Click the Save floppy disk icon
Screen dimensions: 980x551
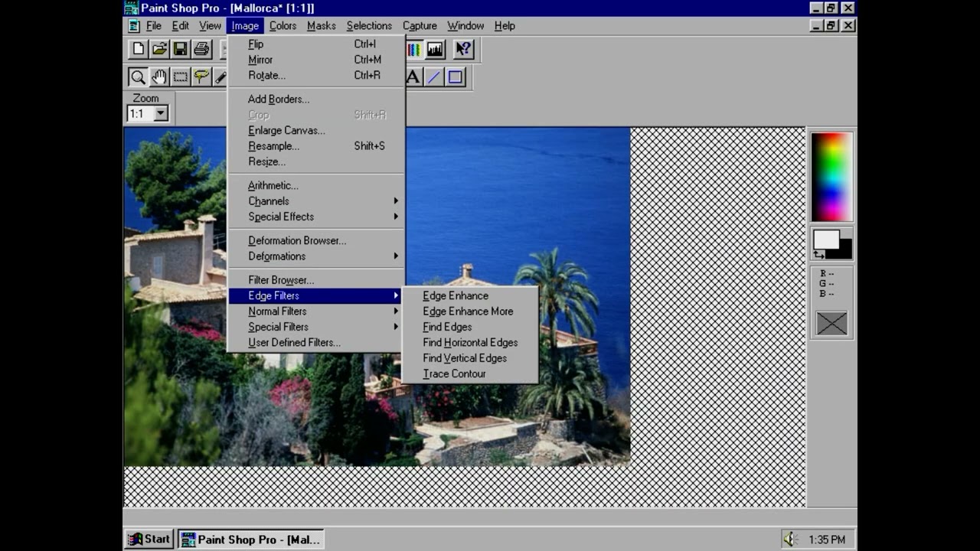[180, 49]
